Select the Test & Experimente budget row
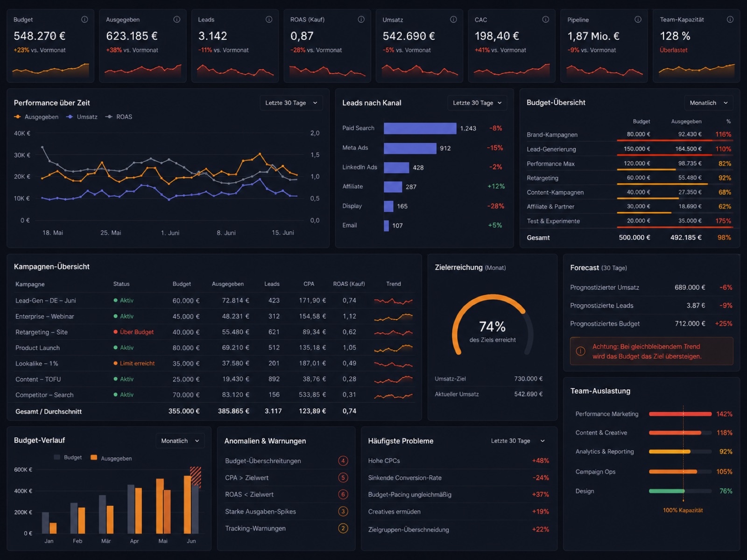Viewport: 747px width, 560px height. pos(629,221)
